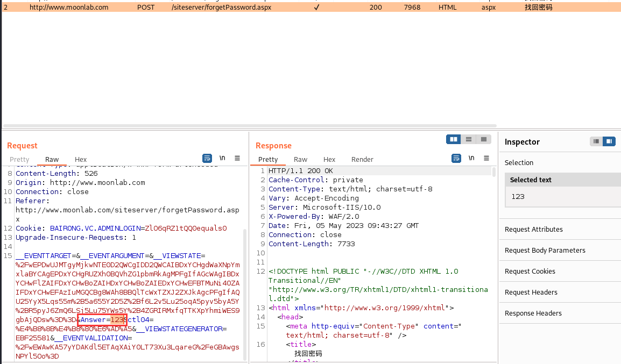Click the <title> tag in response

pos(301,344)
